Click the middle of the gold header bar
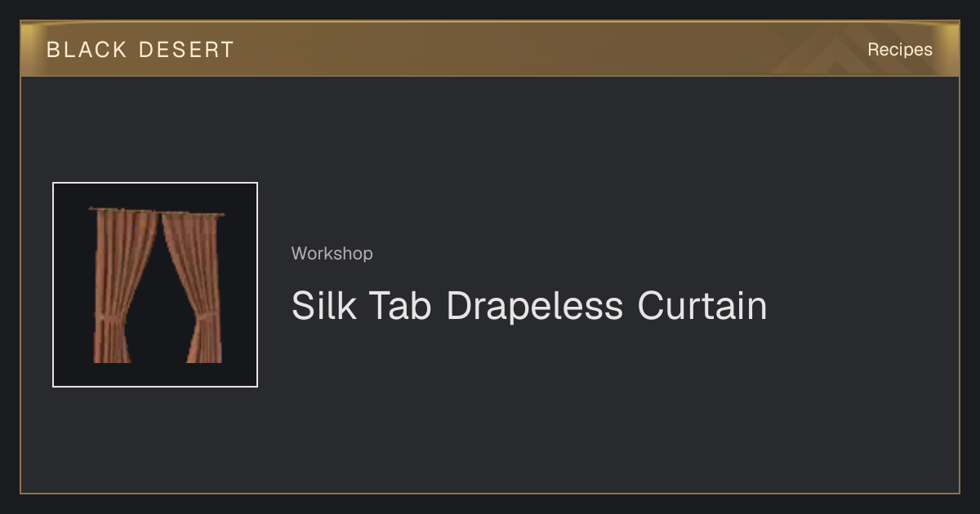Screen dimensions: 980x514 click(x=490, y=49)
